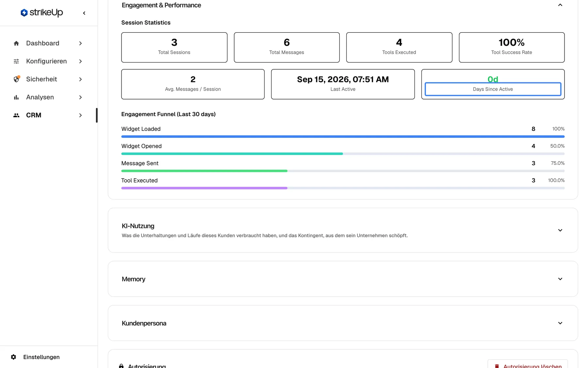Image resolution: width=588 pixels, height=368 pixels.
Task: Click the Dashboard home icon
Action: (16, 43)
